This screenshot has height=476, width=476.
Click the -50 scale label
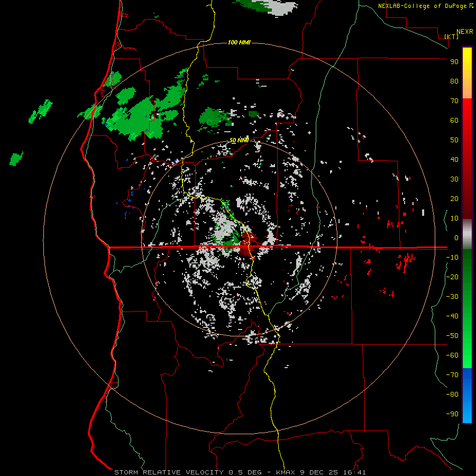click(x=452, y=336)
